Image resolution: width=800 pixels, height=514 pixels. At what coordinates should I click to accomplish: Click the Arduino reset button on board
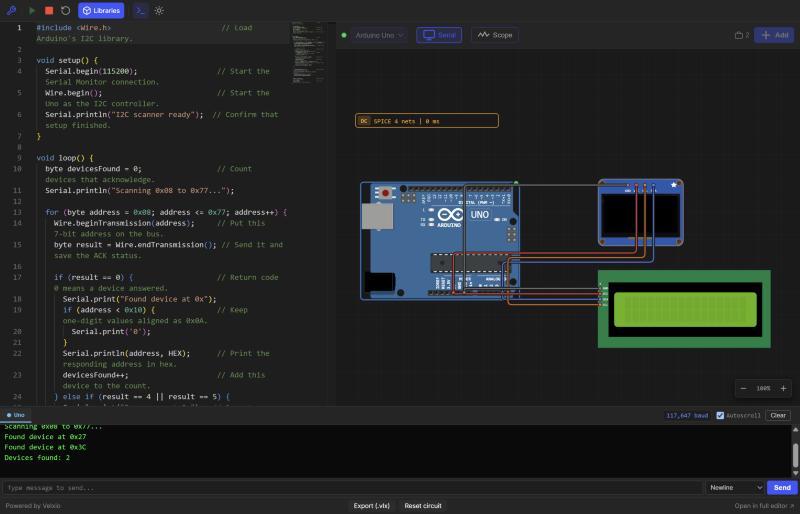385,193
